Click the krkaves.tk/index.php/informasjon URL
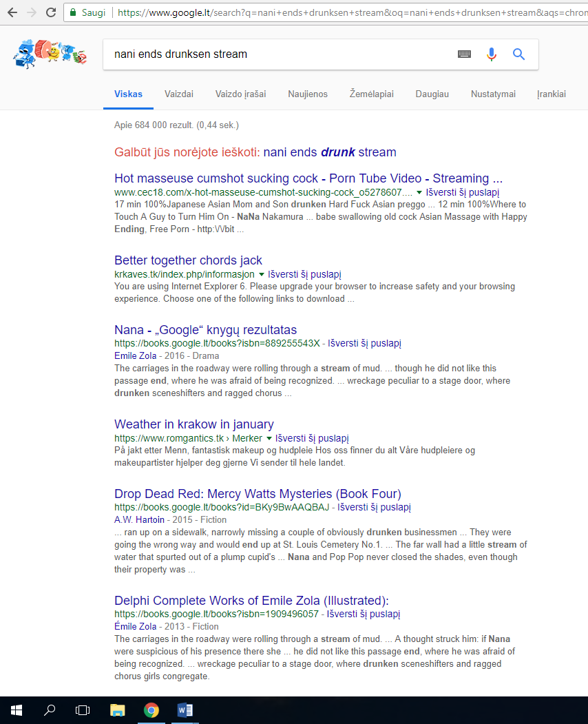This screenshot has height=724, width=588. pos(184,274)
